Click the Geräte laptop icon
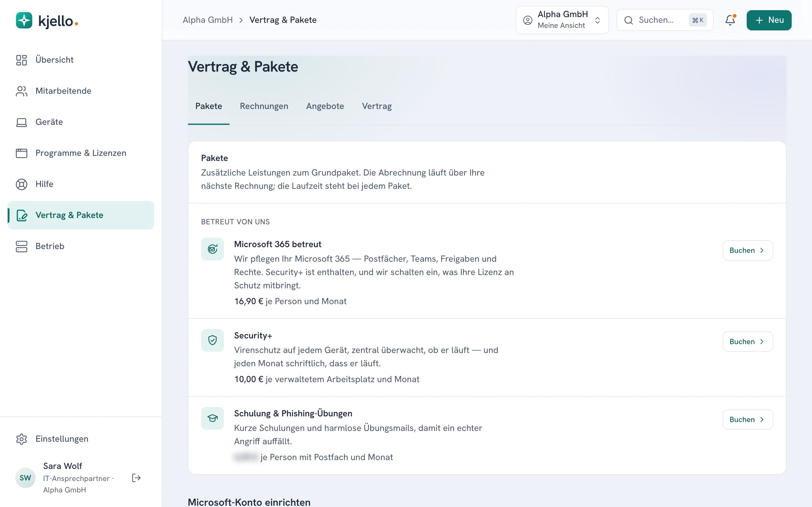Viewport: 812px width, 507px height. [x=22, y=122]
